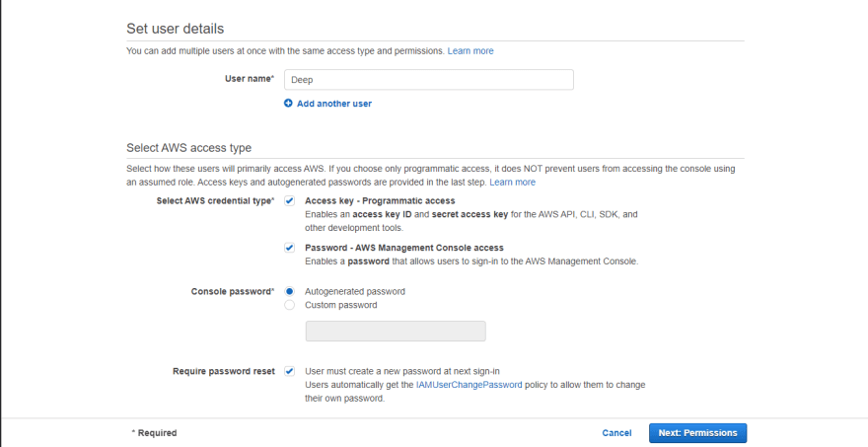Select the Custom password radio button
The image size is (868, 447).
pos(290,305)
